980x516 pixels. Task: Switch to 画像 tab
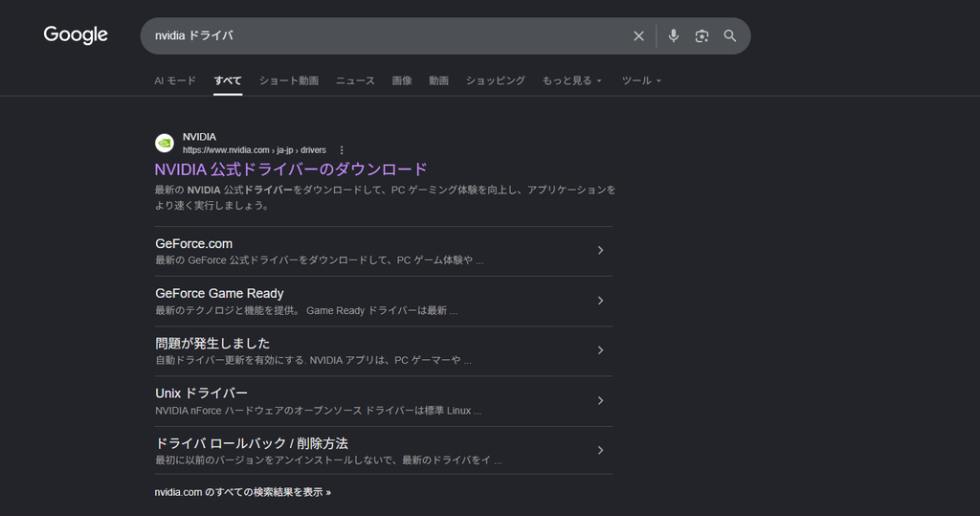click(402, 80)
